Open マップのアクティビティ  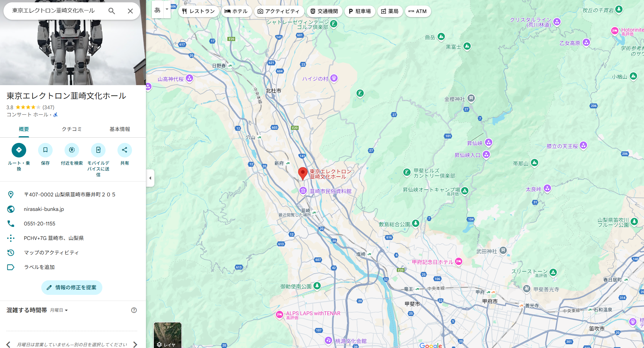click(x=51, y=253)
